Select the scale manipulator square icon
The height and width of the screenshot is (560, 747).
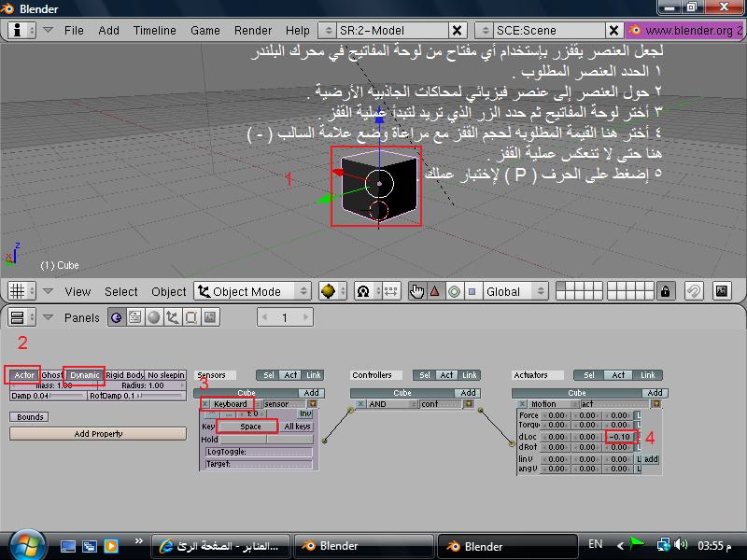(472, 291)
